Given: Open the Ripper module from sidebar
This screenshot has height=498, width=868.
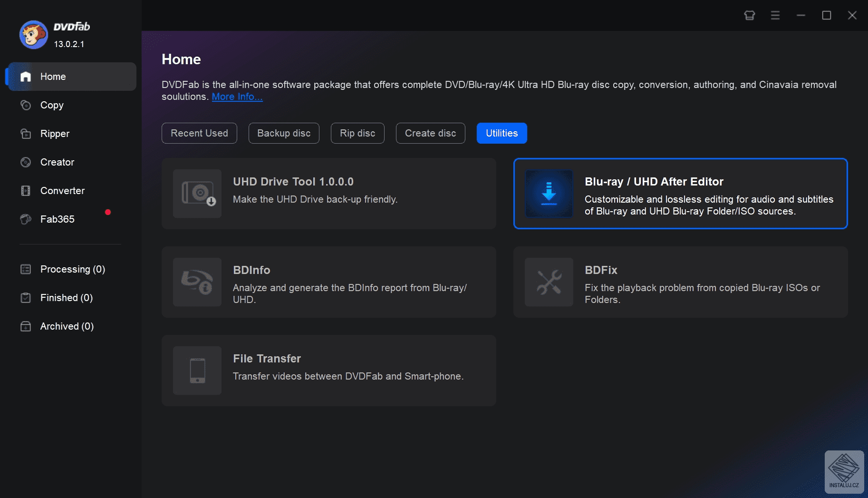Looking at the screenshot, I should click(x=54, y=134).
